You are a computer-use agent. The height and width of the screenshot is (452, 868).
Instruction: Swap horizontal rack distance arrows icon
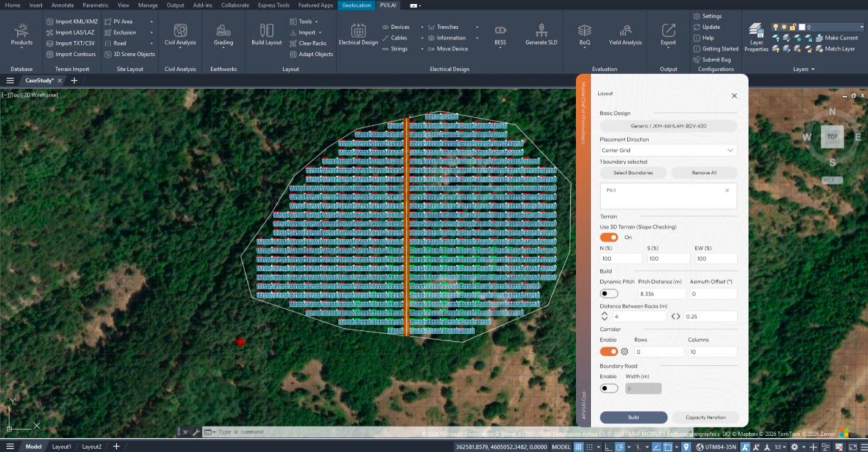click(675, 316)
